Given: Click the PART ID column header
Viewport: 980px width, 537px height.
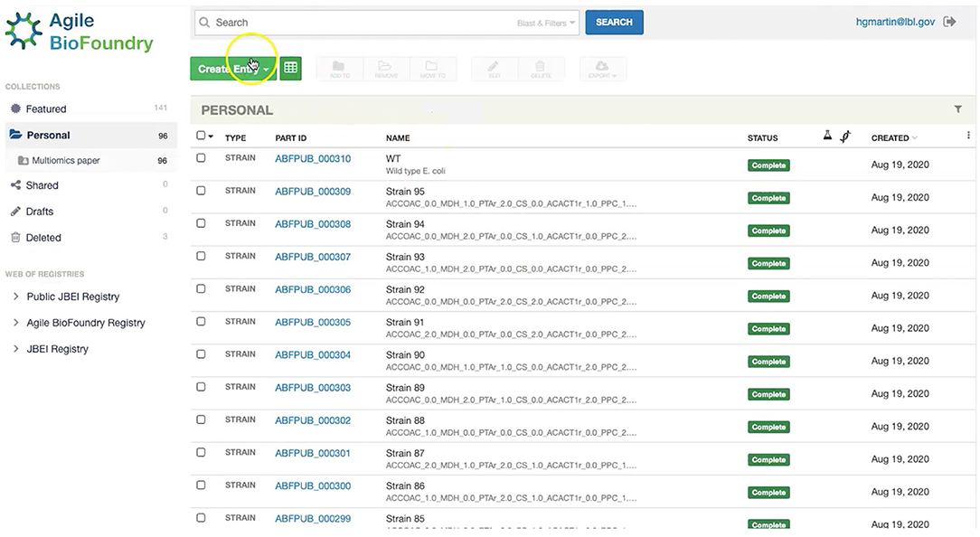Looking at the screenshot, I should click(x=290, y=138).
